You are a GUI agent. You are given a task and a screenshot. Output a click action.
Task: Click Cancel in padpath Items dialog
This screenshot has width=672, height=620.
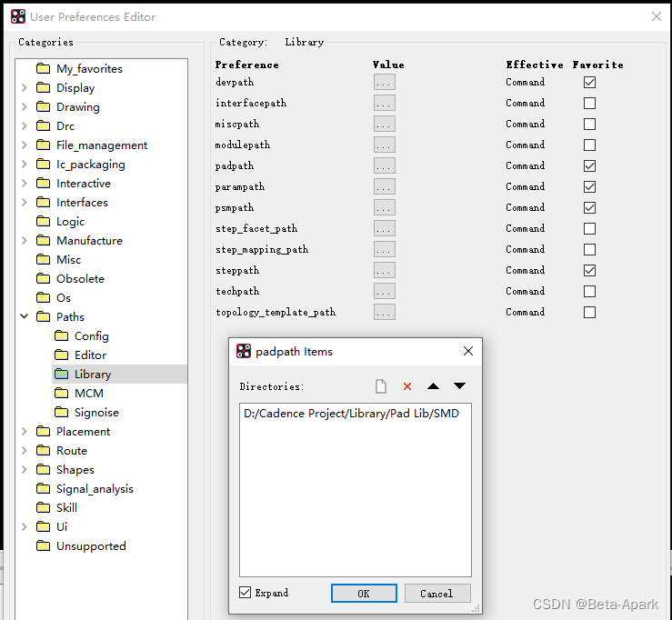436,594
